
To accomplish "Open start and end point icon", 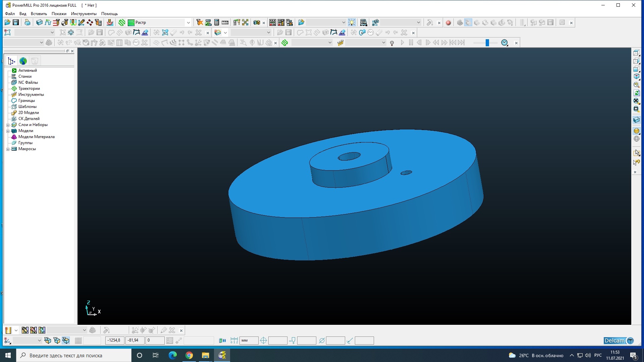I will pyautogui.click(x=64, y=22).
